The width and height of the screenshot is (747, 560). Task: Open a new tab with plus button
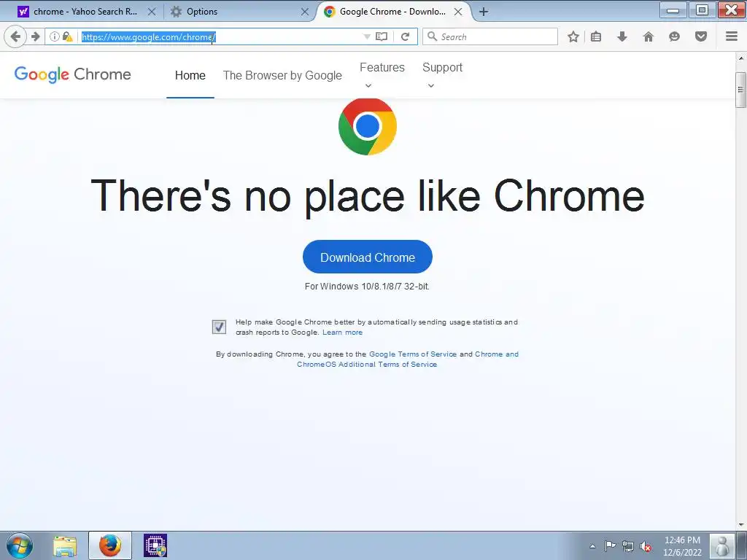pyautogui.click(x=484, y=12)
